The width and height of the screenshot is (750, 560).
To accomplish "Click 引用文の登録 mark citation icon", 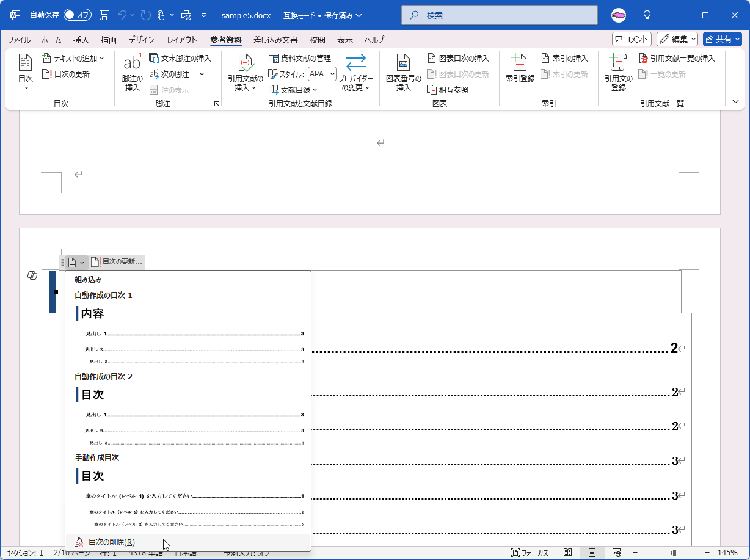I will (x=618, y=73).
